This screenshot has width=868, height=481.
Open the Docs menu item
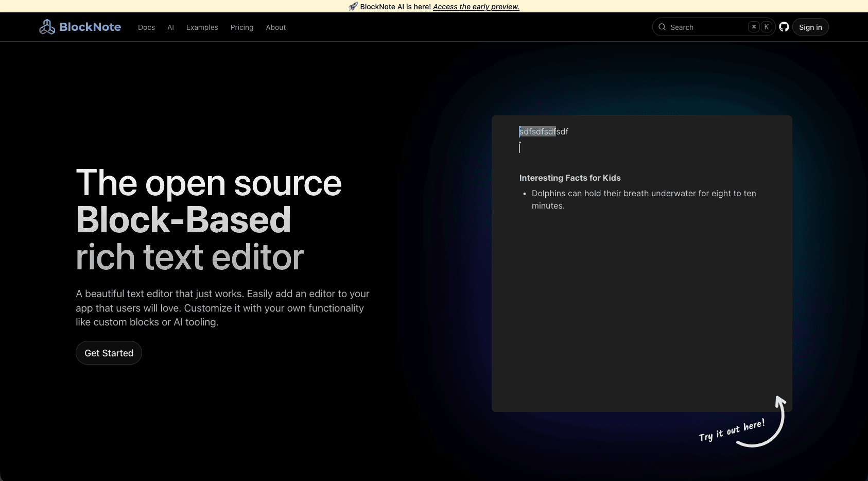tap(146, 27)
